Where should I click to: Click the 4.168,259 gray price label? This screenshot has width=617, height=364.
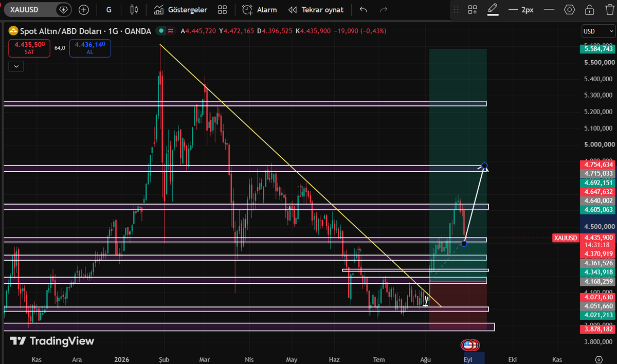[x=598, y=281]
